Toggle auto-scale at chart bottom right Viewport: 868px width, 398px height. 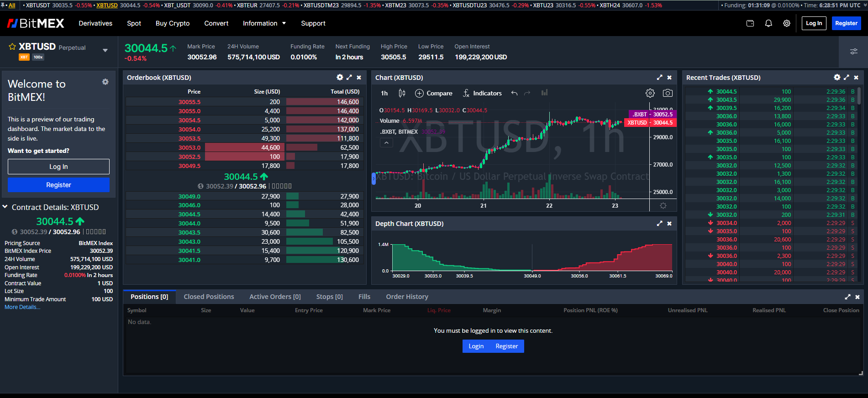click(x=663, y=206)
